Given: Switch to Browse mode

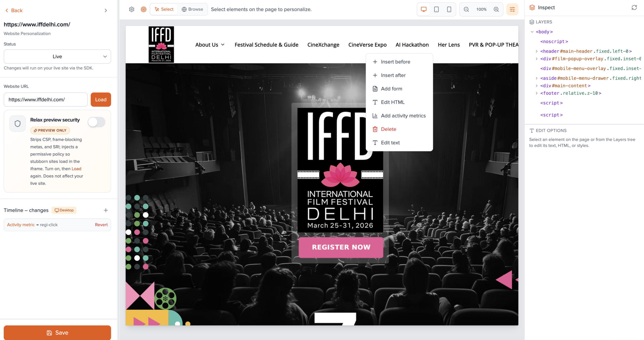Looking at the screenshot, I should click(x=192, y=9).
